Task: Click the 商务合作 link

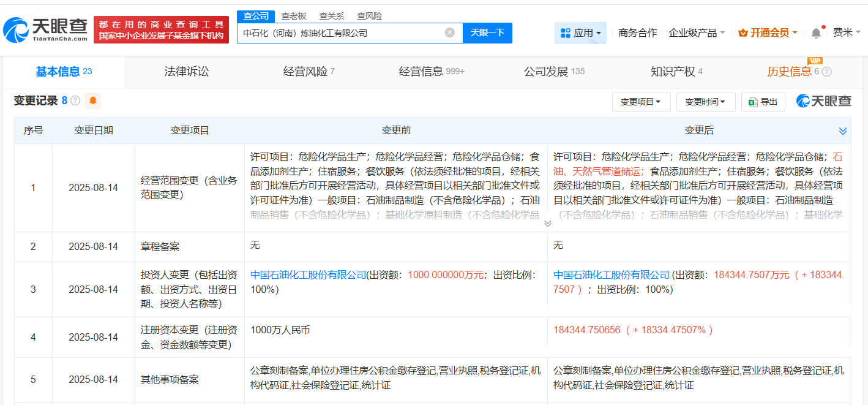Action: click(637, 32)
